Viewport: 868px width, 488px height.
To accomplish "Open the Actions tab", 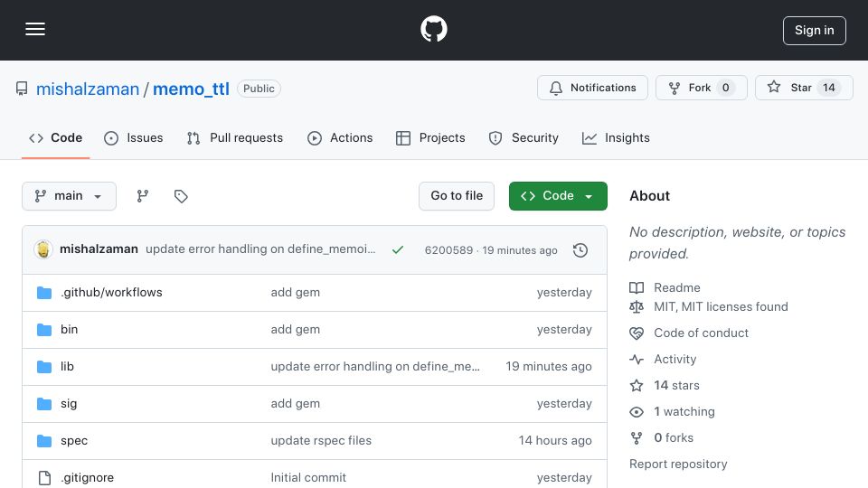I will pyautogui.click(x=340, y=137).
